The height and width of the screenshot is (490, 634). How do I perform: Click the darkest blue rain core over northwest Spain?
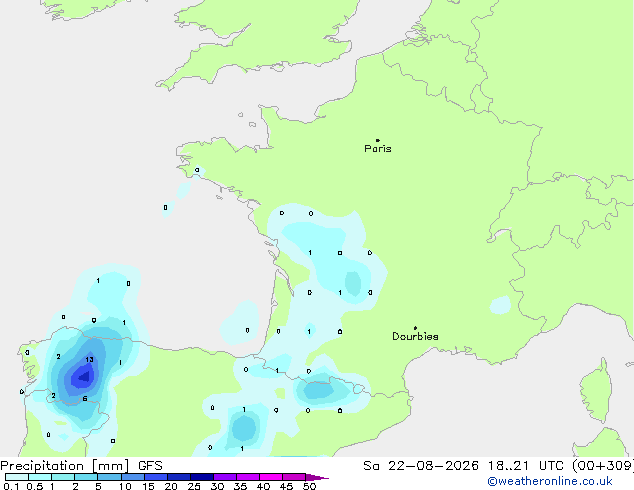(85, 377)
